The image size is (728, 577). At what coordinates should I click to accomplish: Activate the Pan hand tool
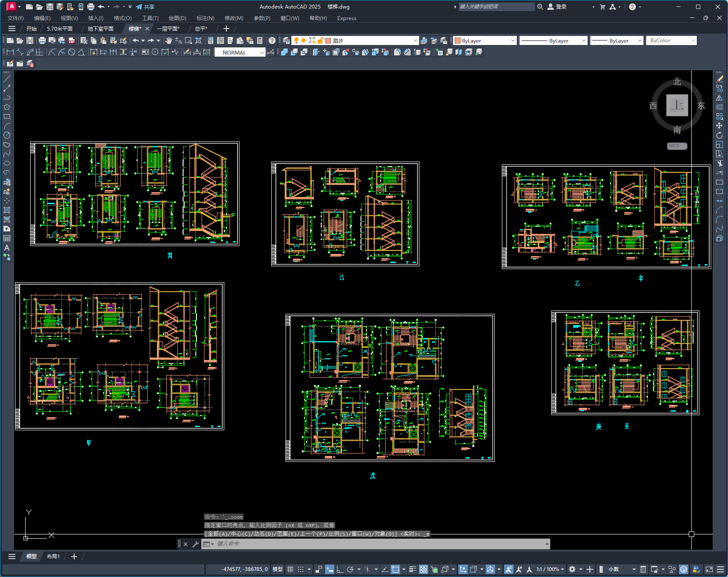(x=169, y=40)
